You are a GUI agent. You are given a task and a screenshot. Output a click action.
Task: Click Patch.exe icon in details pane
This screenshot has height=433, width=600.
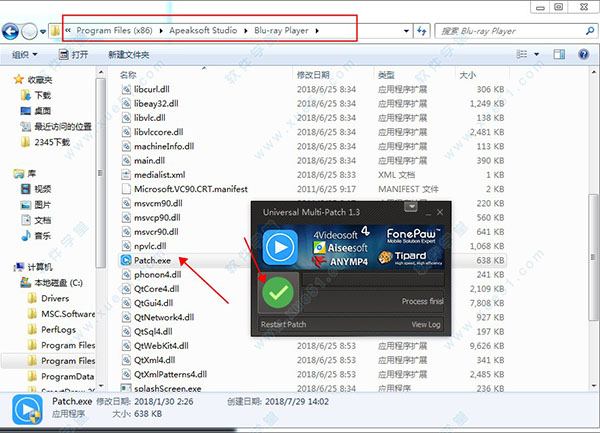[27, 409]
